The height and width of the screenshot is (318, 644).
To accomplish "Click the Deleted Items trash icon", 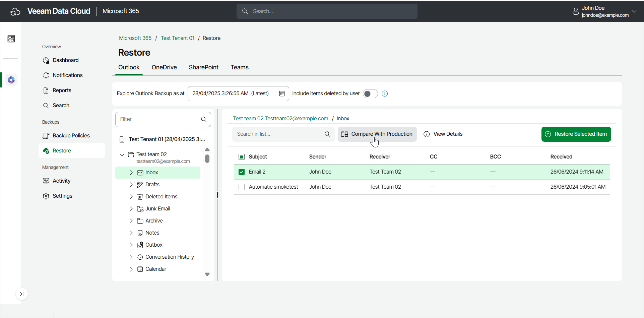I will (x=140, y=197).
